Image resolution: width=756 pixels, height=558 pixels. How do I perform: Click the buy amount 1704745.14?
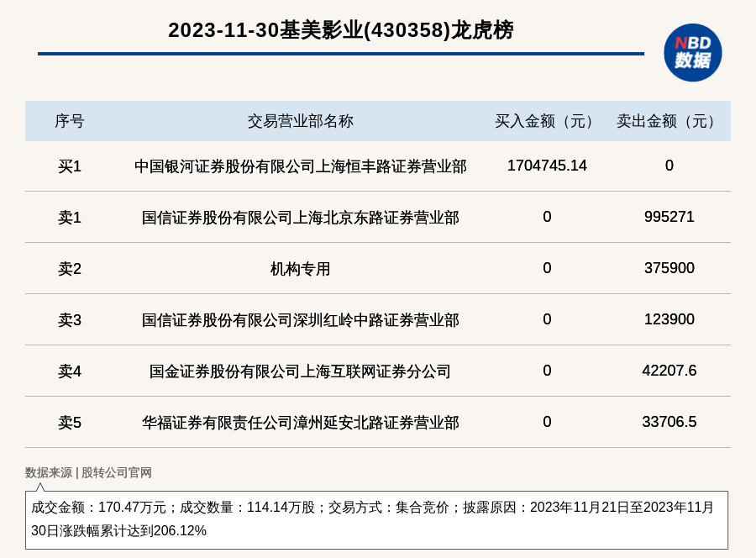(x=547, y=166)
